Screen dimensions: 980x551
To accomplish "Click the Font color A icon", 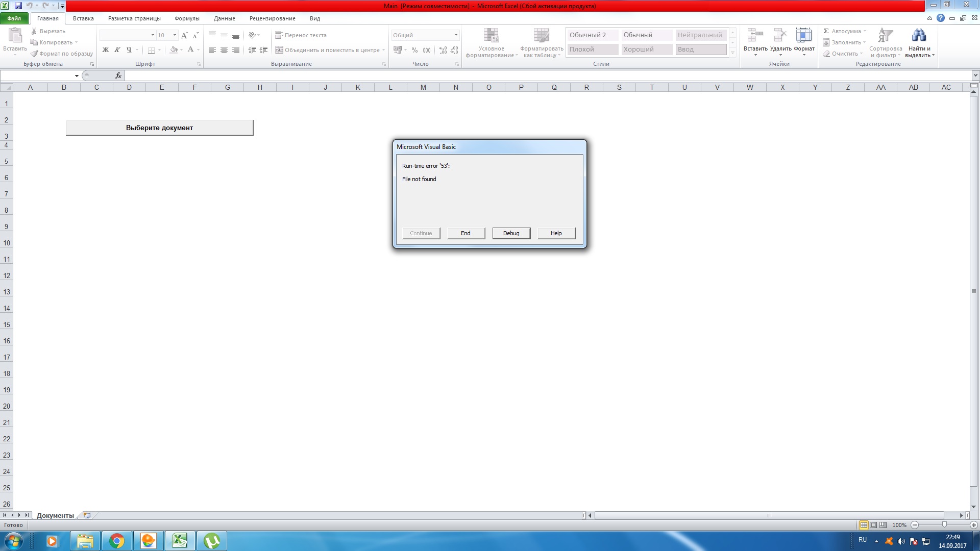I will (x=190, y=50).
